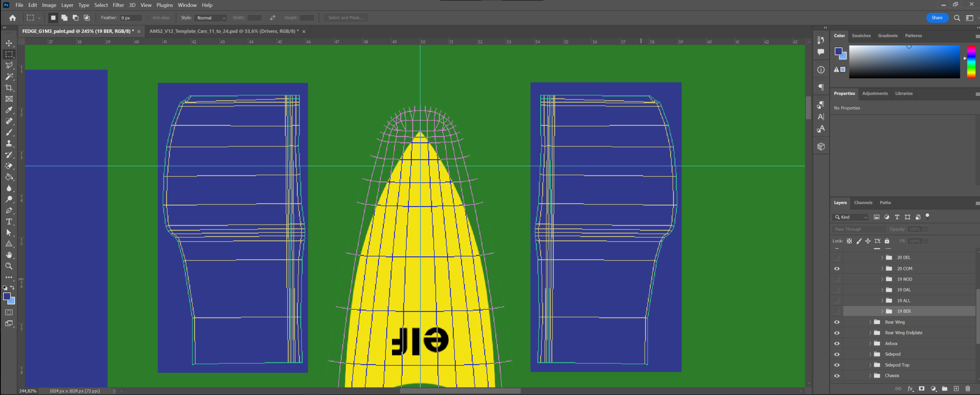Select the Horizontal Type tool
This screenshot has height=395, width=980.
click(x=9, y=222)
